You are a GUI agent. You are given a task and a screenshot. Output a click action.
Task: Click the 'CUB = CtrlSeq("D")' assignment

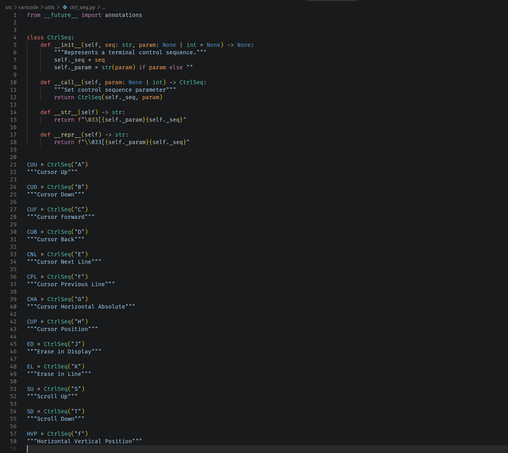pyautogui.click(x=57, y=232)
